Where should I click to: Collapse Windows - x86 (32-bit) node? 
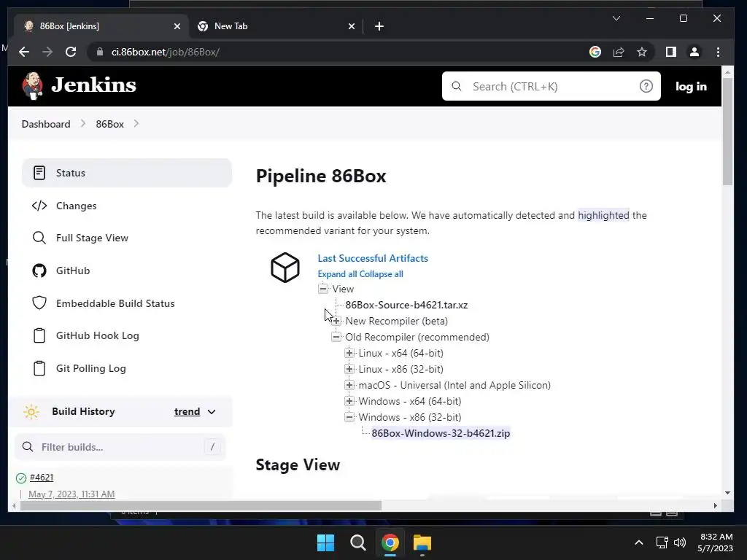point(349,417)
